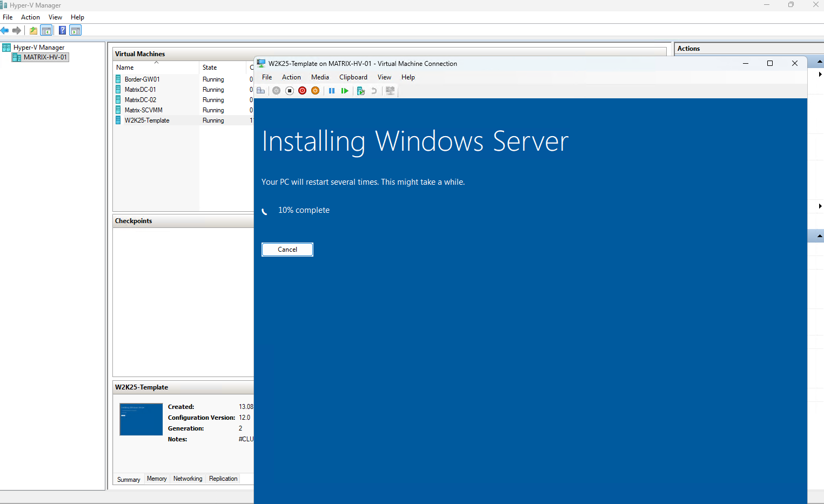Save VM state with the orange icon
The width and height of the screenshot is (824, 504).
click(316, 91)
